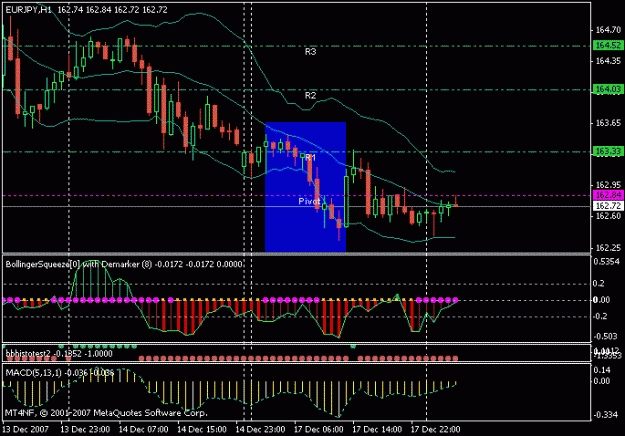625x436 pixels.
Task: Click the magenta 162.84 price tag
Action: coord(608,195)
